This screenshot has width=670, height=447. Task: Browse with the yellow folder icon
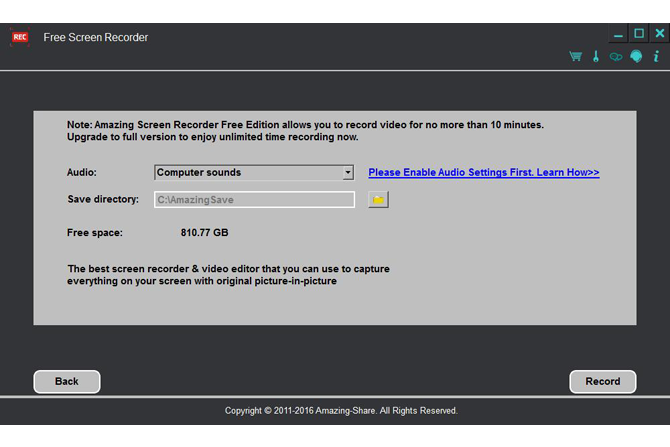[378, 200]
